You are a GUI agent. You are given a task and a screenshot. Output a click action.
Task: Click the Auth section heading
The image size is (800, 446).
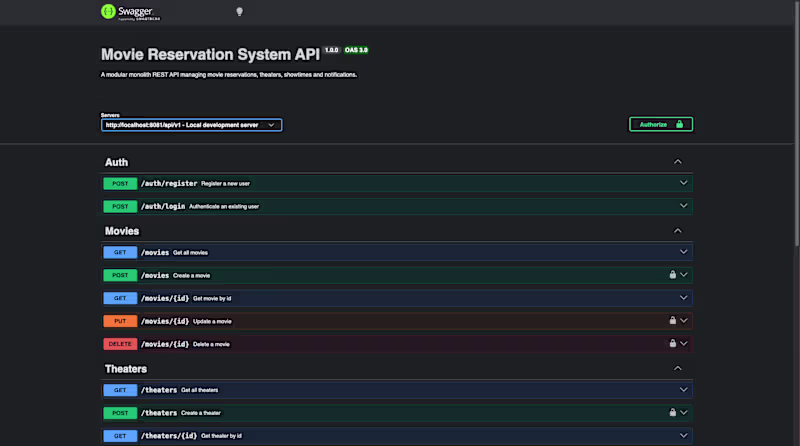(x=116, y=162)
